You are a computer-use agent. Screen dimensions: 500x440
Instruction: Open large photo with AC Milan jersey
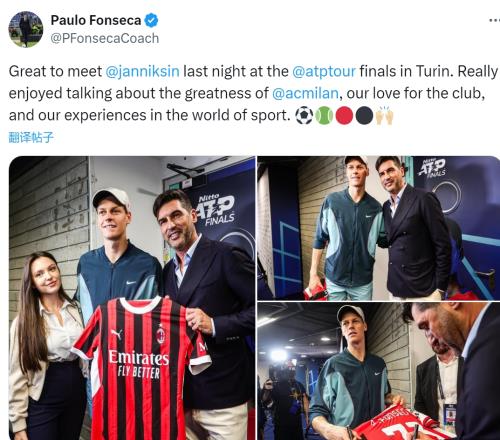coord(132,298)
